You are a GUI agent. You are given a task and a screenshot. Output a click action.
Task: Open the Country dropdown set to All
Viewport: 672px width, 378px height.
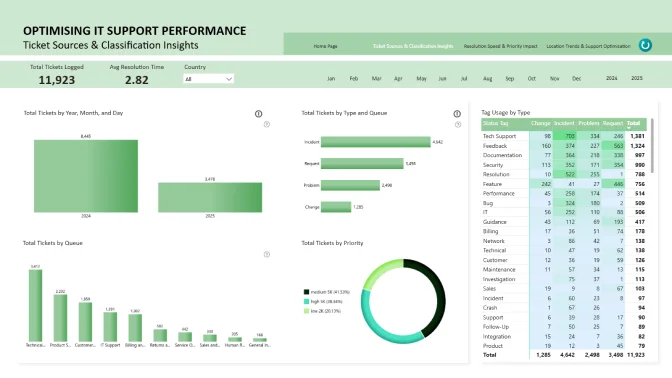(x=208, y=79)
